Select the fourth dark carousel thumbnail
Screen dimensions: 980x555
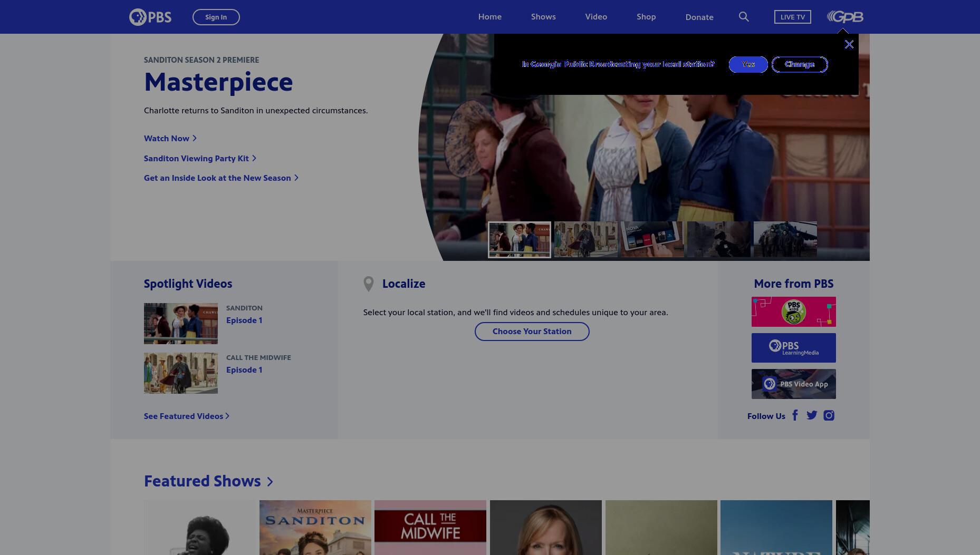tap(719, 240)
